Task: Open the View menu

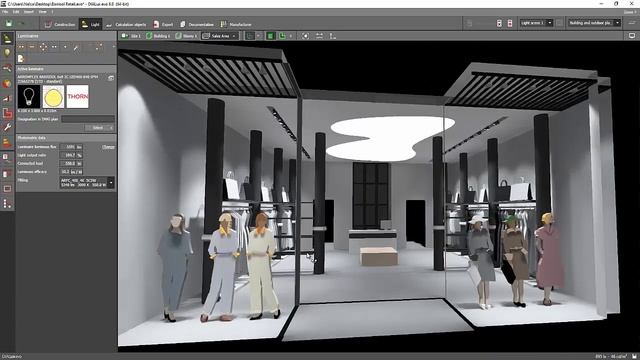Action: click(x=42, y=12)
